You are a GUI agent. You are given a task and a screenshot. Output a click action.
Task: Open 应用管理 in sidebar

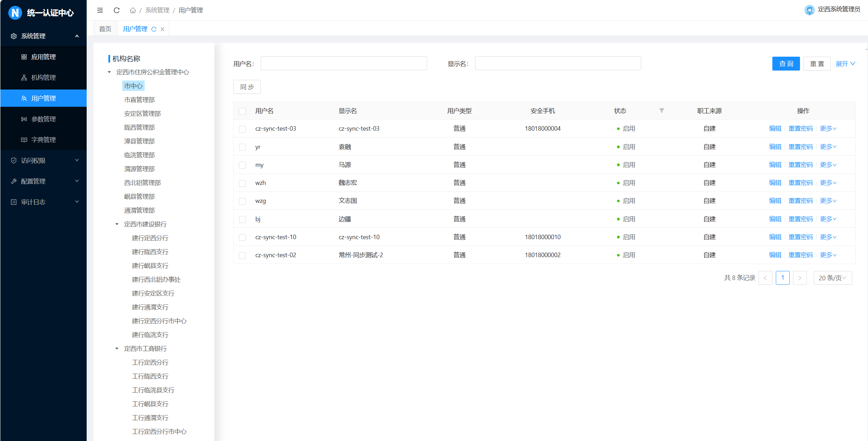tap(44, 57)
